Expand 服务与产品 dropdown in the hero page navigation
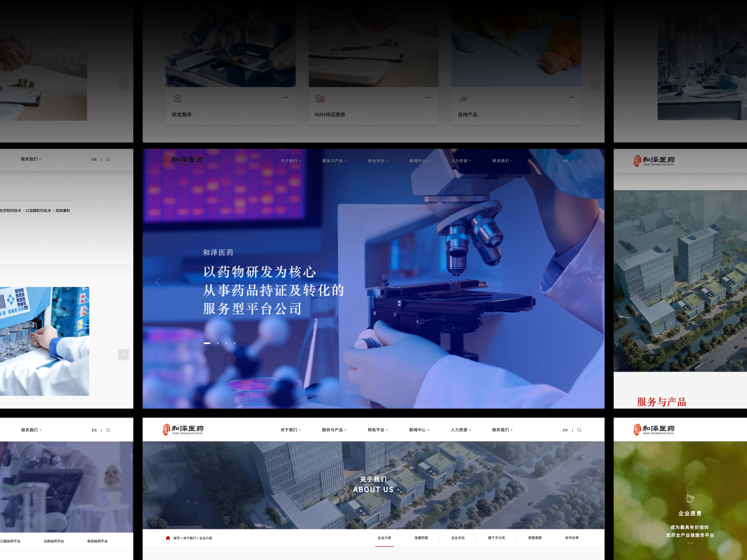Screen dimensions: 747x560 (x=334, y=161)
